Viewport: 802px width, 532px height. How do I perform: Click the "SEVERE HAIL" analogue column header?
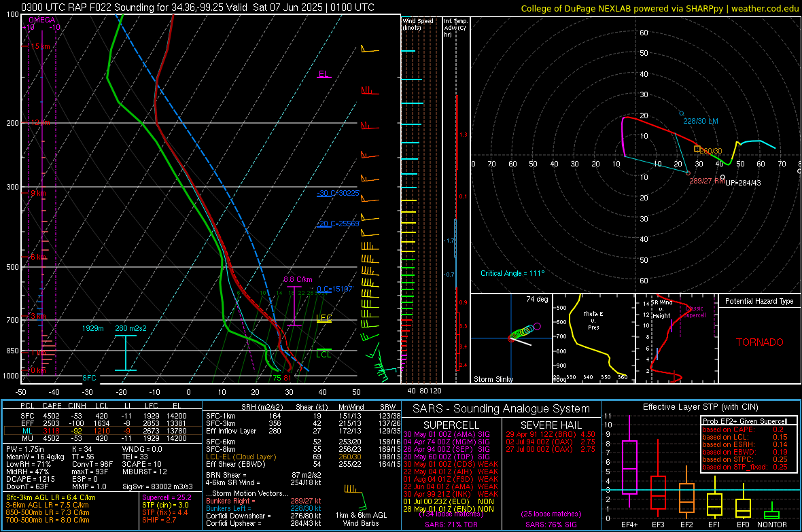551,425
